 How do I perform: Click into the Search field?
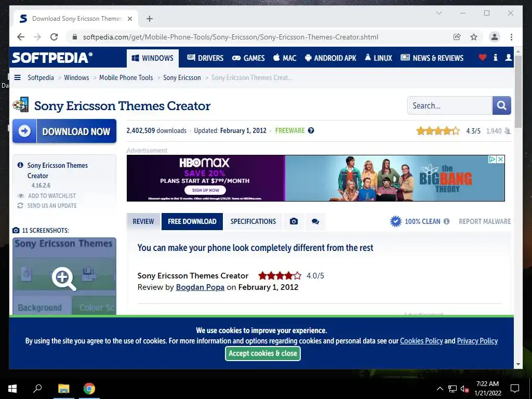[x=449, y=105]
